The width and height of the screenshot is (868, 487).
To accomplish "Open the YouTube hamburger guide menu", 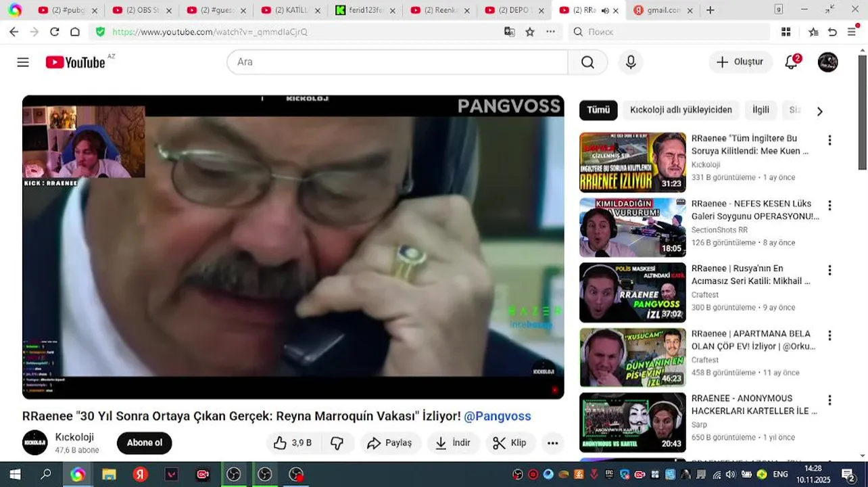I will (x=23, y=62).
